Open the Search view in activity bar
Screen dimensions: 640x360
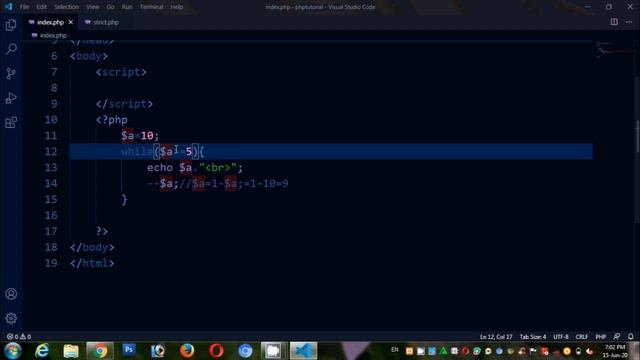[11, 49]
